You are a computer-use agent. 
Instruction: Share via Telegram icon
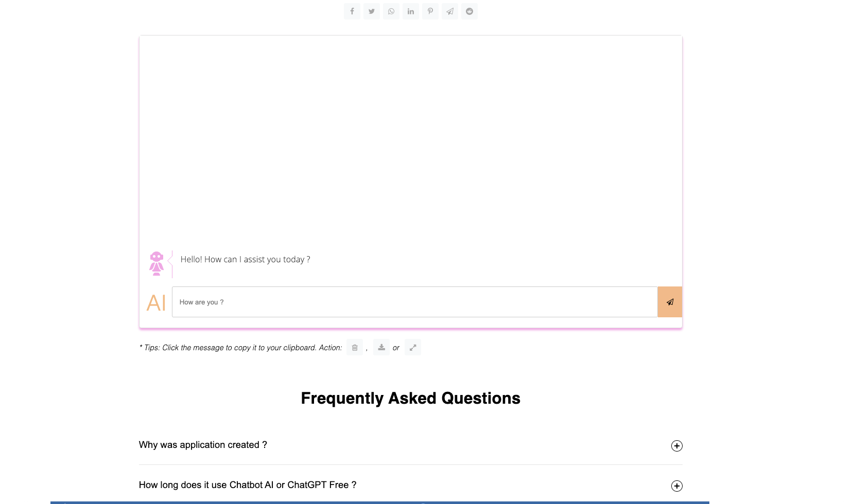coord(450,11)
